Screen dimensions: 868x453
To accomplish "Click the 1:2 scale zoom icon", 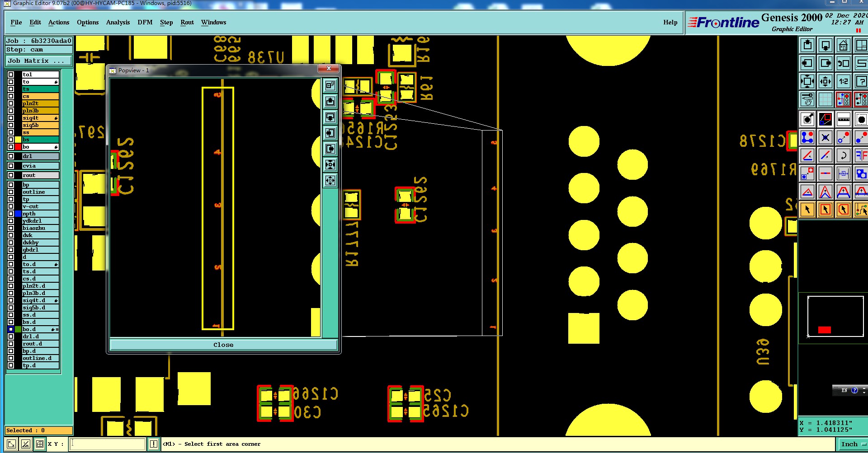I will coord(844,81).
